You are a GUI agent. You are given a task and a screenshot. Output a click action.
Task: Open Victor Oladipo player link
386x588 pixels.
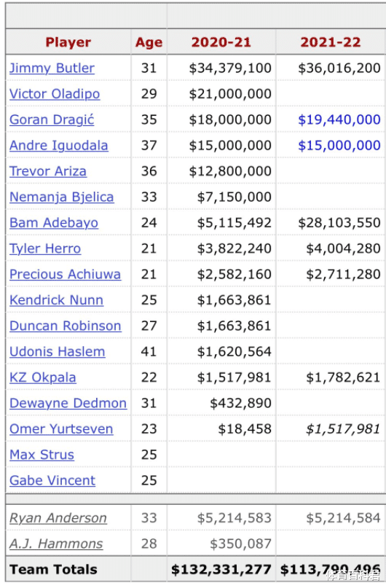(x=55, y=94)
